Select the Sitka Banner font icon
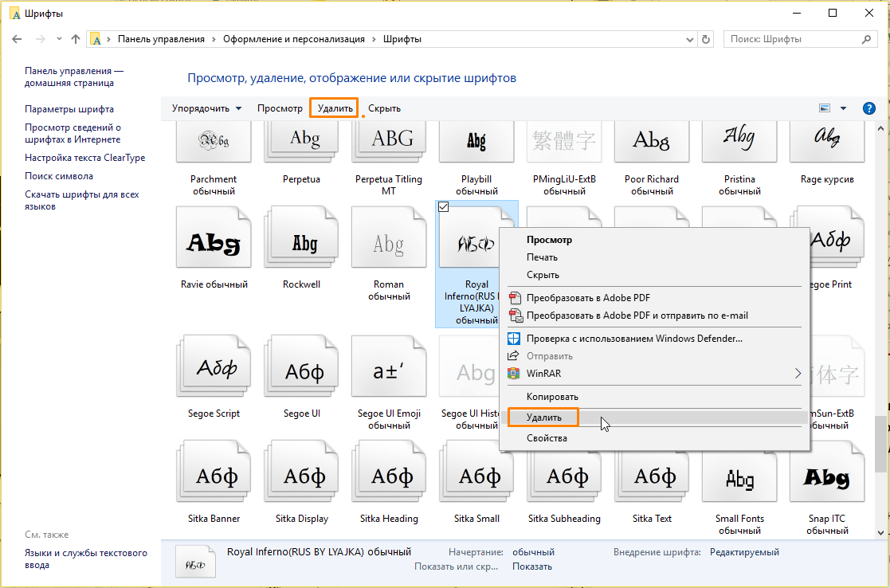The image size is (890, 588). point(214,471)
